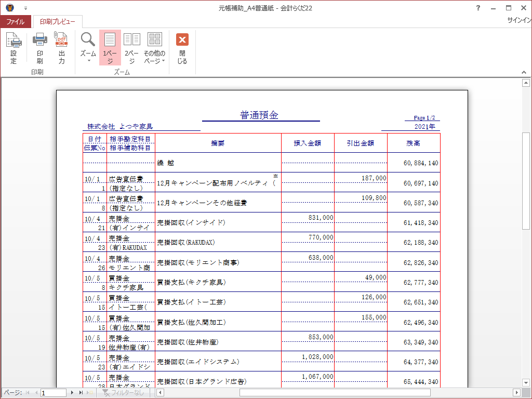Click the 預入金額 column header
The image size is (532, 399).
(x=308, y=143)
